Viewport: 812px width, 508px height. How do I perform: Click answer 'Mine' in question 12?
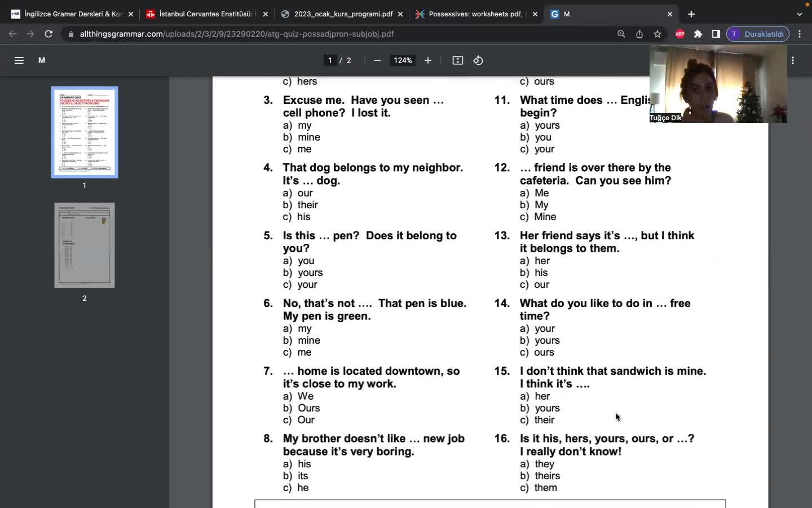pos(545,217)
